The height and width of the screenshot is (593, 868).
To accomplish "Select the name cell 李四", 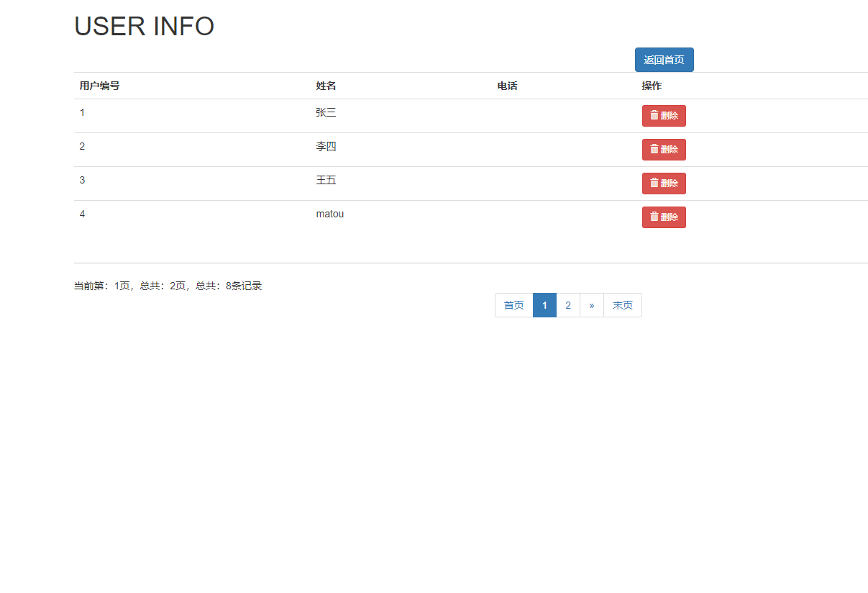I will point(326,146).
